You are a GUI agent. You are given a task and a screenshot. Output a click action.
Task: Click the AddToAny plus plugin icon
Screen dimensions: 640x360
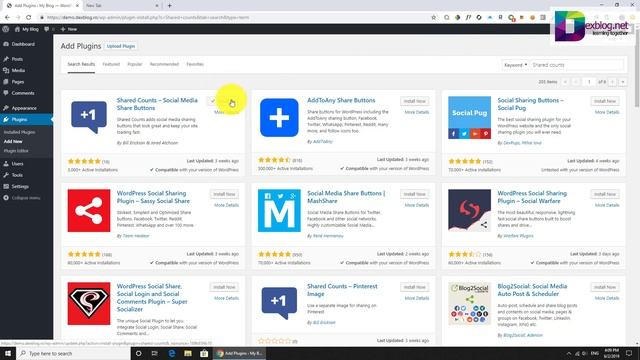coord(279,118)
